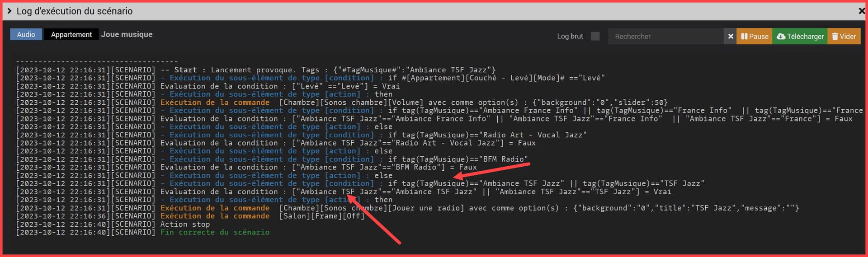Viewport: 868px width, 257px height.
Task: Download the log with Télécharger
Action: coord(800,36)
